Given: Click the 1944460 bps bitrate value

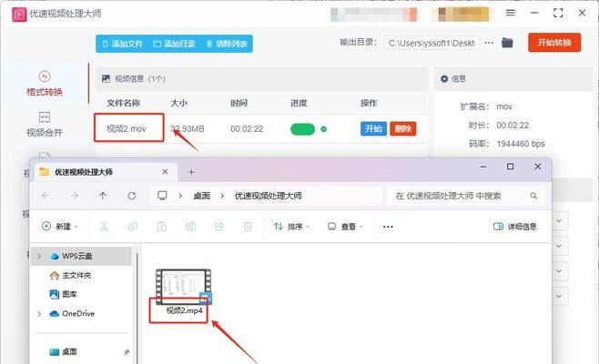Looking at the screenshot, I should tap(521, 144).
